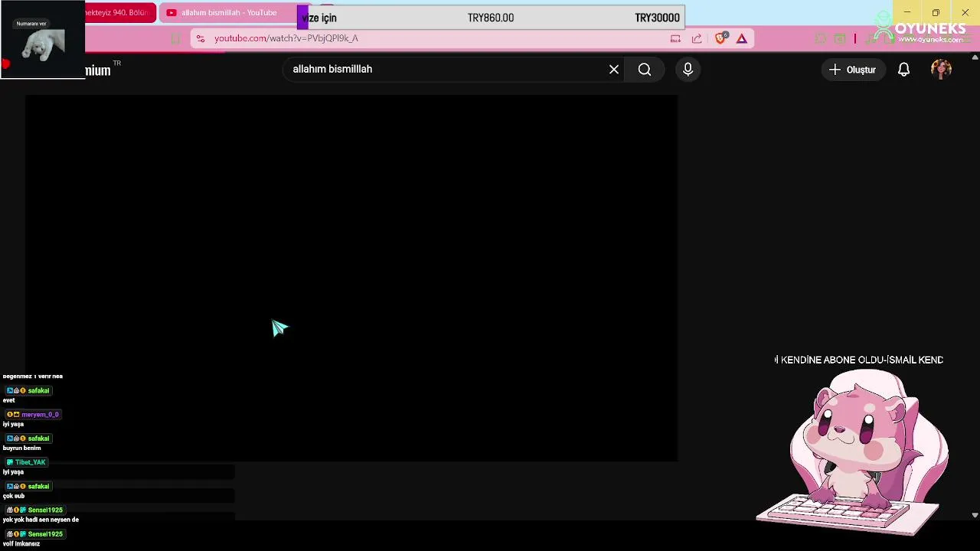Viewport: 980px width, 551px height.
Task: Open the YouTube notifications bell
Action: [903, 70]
